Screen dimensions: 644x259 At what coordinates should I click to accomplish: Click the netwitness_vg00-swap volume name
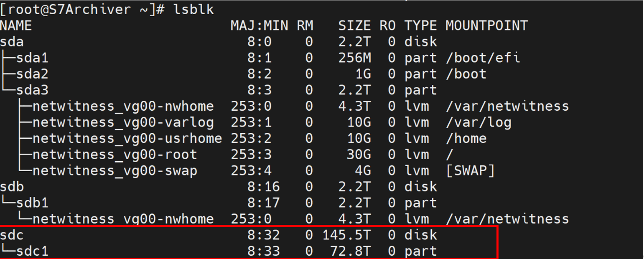(115, 170)
